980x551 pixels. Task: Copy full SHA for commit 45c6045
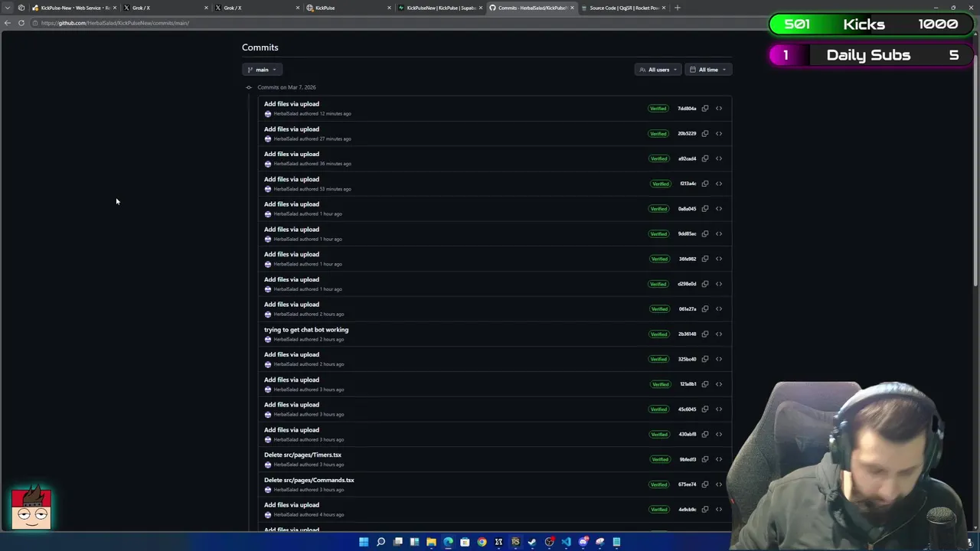(x=705, y=409)
